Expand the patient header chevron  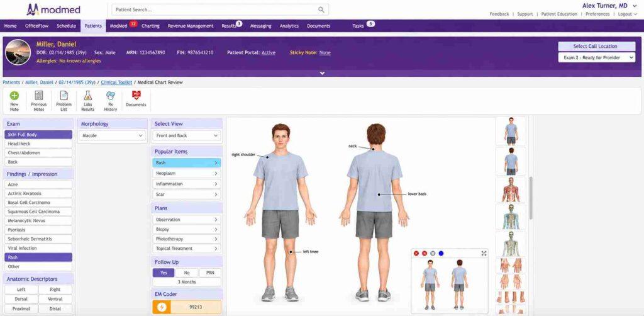pyautogui.click(x=323, y=73)
